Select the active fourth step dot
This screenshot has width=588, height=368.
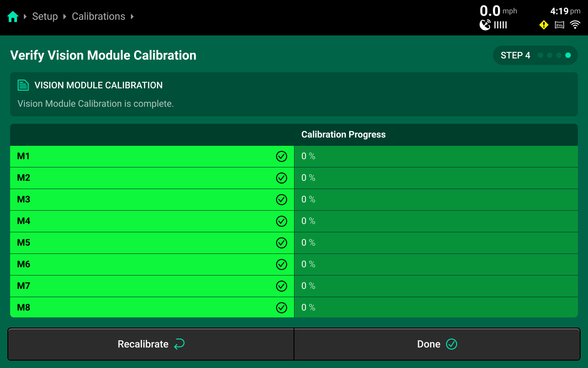pyautogui.click(x=568, y=55)
